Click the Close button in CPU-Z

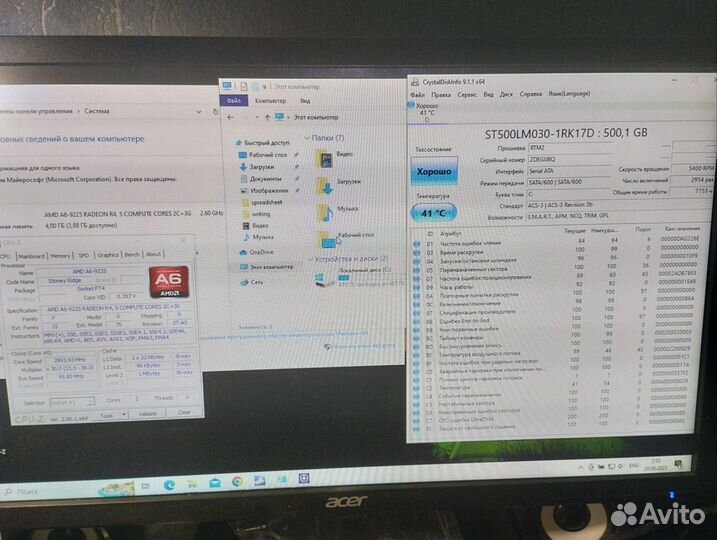[x=184, y=412]
